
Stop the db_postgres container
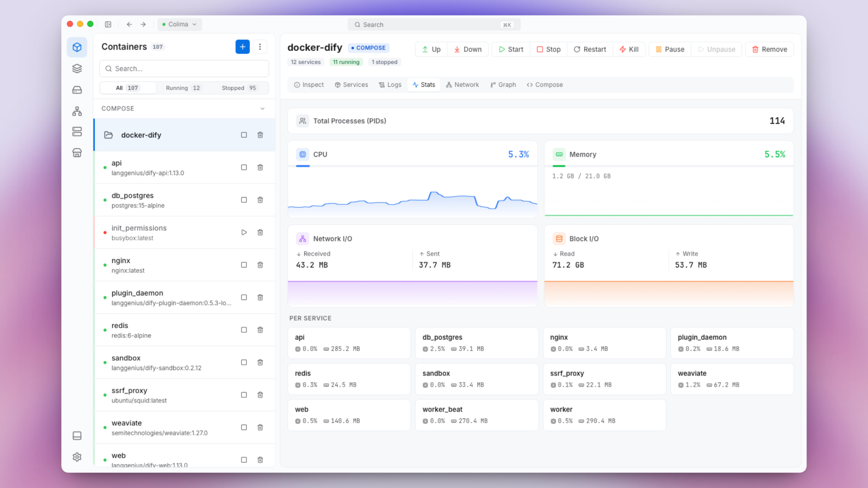[x=244, y=200]
